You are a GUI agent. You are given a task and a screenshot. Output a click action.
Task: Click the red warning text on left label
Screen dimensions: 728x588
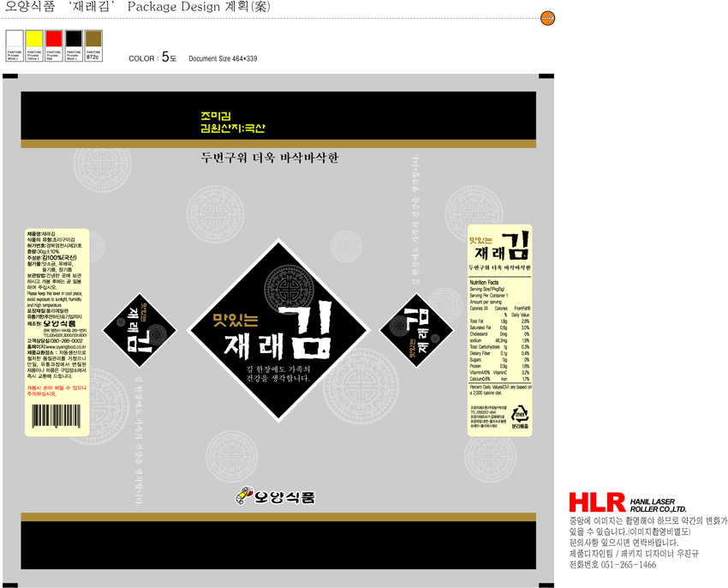[x=57, y=390]
